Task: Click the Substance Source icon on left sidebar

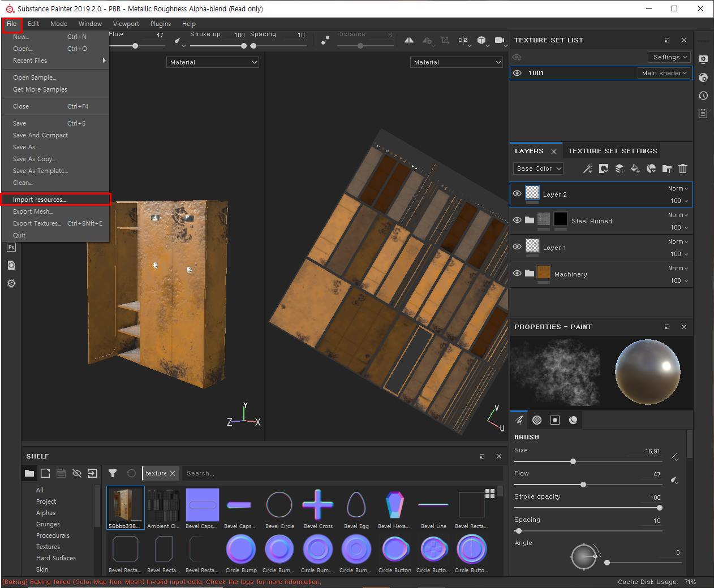Action: tap(11, 283)
